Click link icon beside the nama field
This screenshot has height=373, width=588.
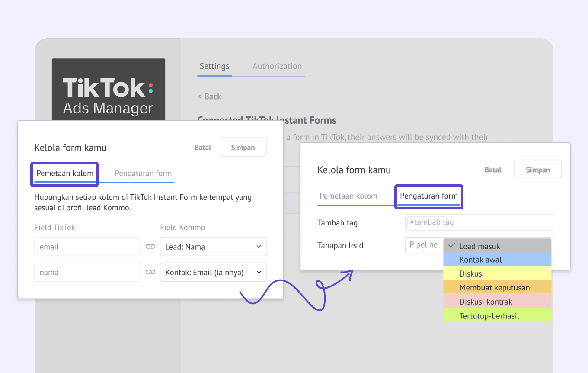coord(150,273)
